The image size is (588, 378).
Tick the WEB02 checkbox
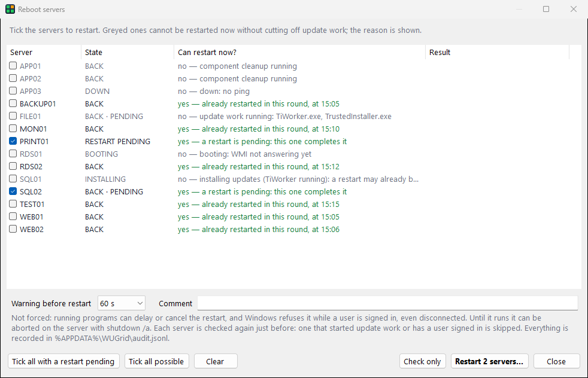pyautogui.click(x=13, y=229)
